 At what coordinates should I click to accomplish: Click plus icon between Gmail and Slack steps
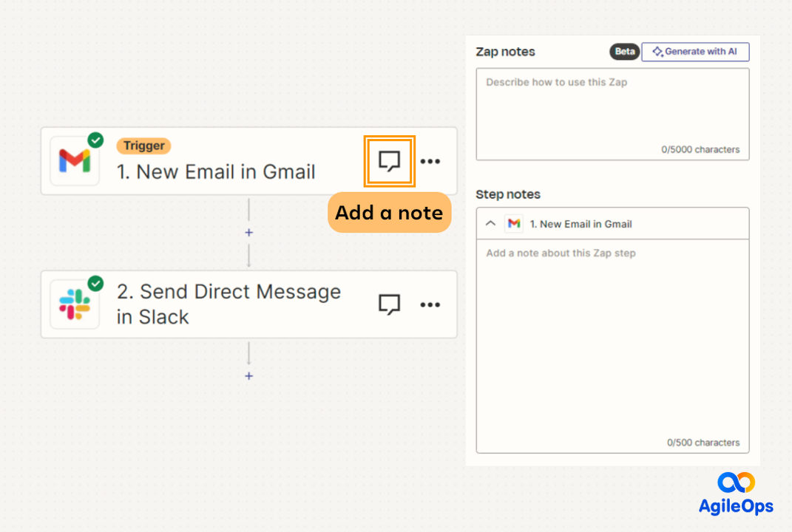tap(249, 233)
